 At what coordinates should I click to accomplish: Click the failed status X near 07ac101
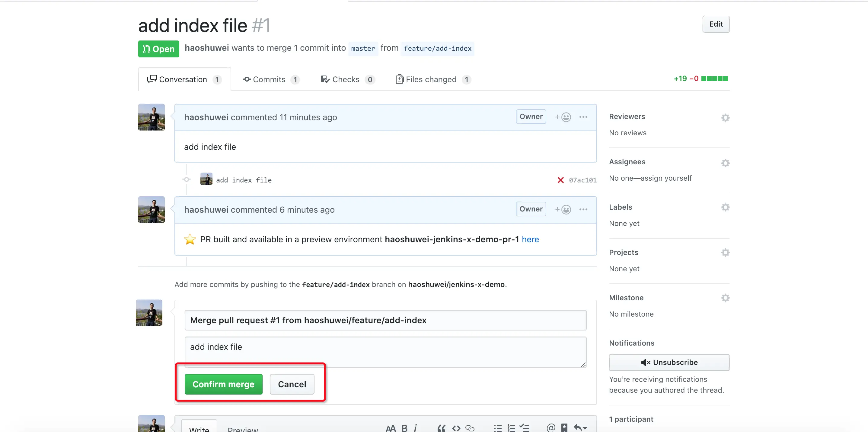tap(560, 180)
